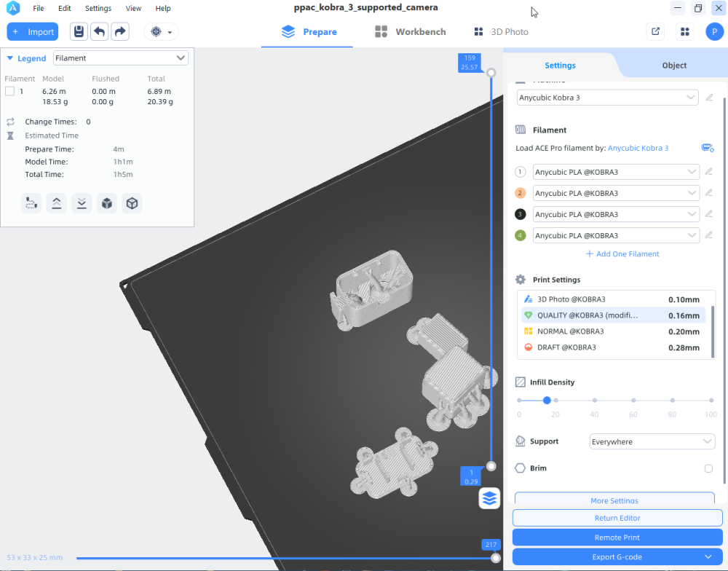
Task: Open the Edit menu
Action: click(65, 8)
